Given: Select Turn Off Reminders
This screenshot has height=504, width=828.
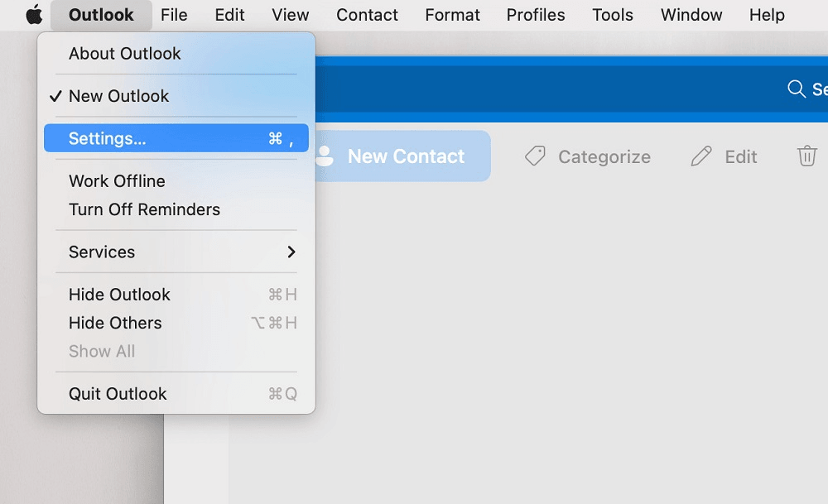Looking at the screenshot, I should (x=144, y=209).
